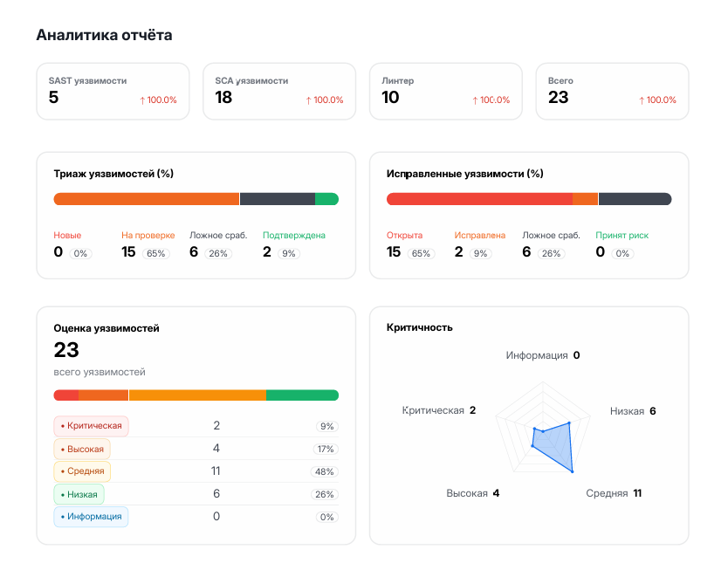The image size is (728, 577).
Task: Click the blue radar chart polygon
Action: (x=557, y=446)
